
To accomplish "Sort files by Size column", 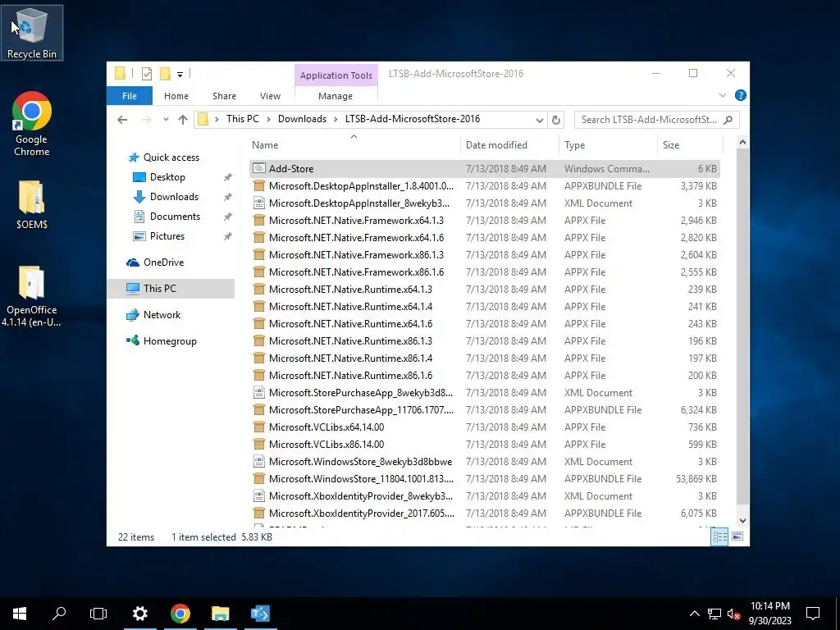I will click(x=690, y=144).
